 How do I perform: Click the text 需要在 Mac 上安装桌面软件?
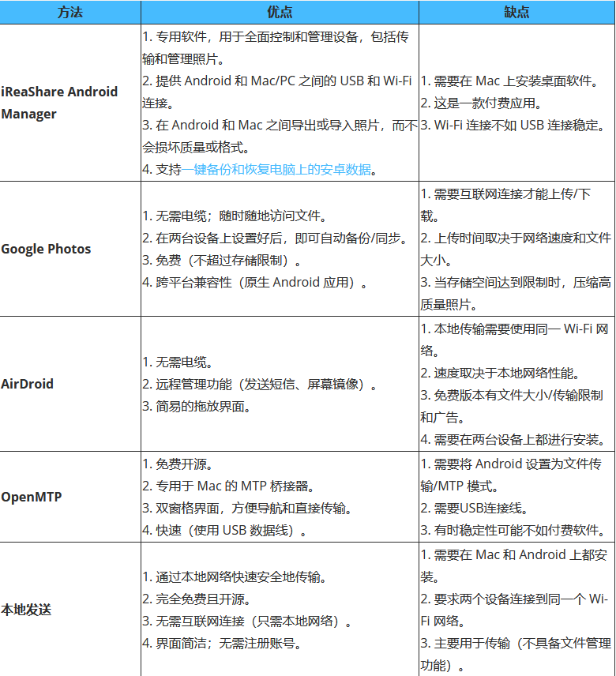click(513, 81)
